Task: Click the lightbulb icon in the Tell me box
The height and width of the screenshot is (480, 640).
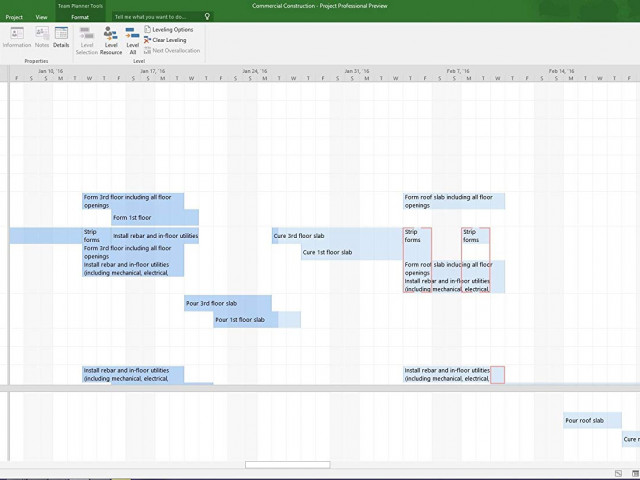Action: [207, 17]
